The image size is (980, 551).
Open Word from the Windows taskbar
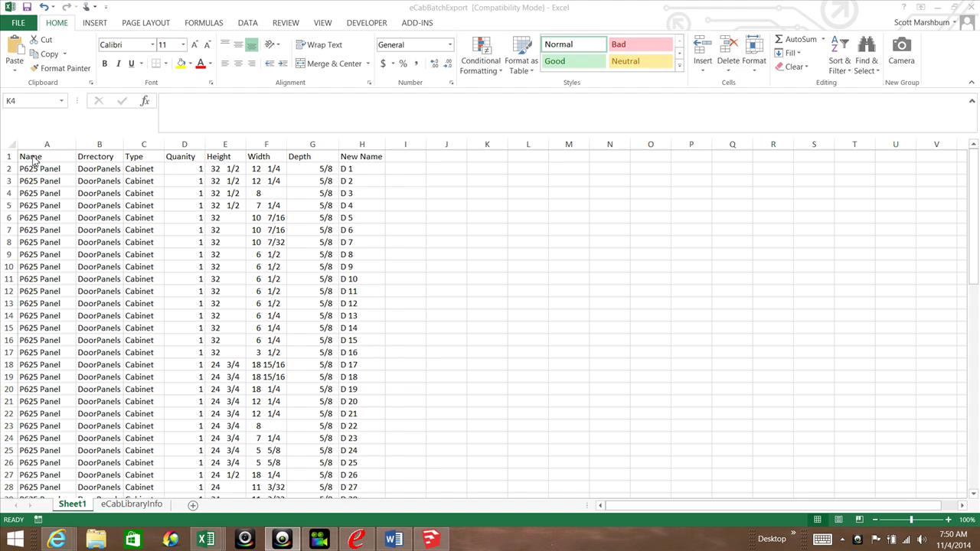pyautogui.click(x=394, y=539)
